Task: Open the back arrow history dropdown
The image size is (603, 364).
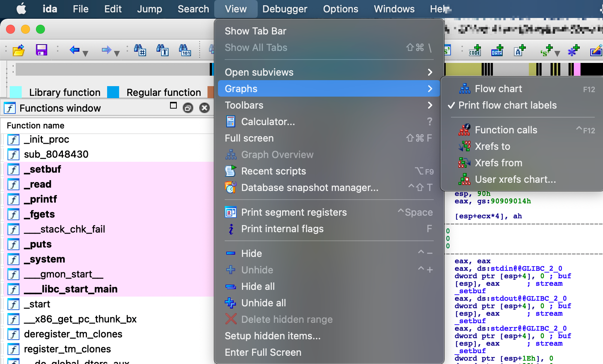Action: click(85, 54)
